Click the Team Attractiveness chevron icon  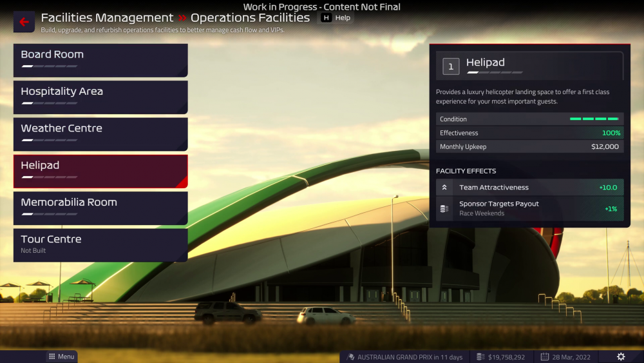(444, 188)
